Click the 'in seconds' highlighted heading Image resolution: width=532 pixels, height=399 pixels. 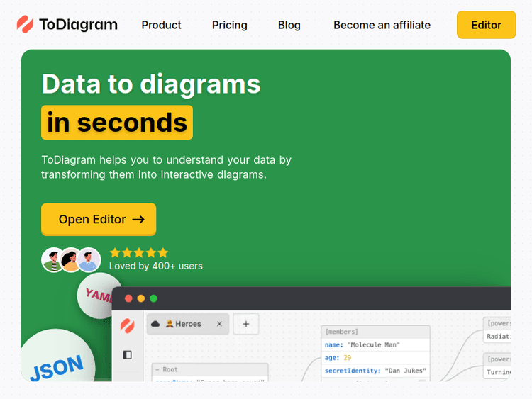click(117, 123)
